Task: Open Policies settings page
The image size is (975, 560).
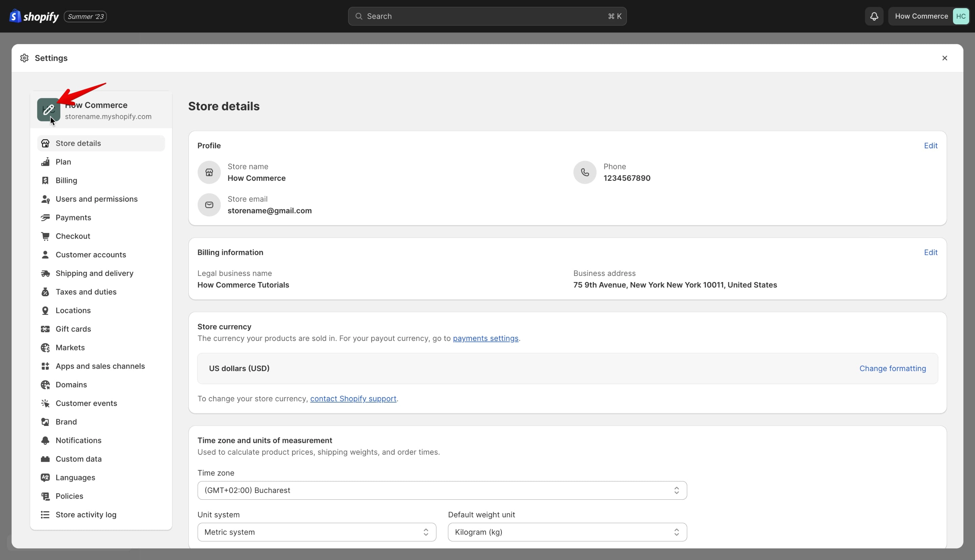Action: 101,496
